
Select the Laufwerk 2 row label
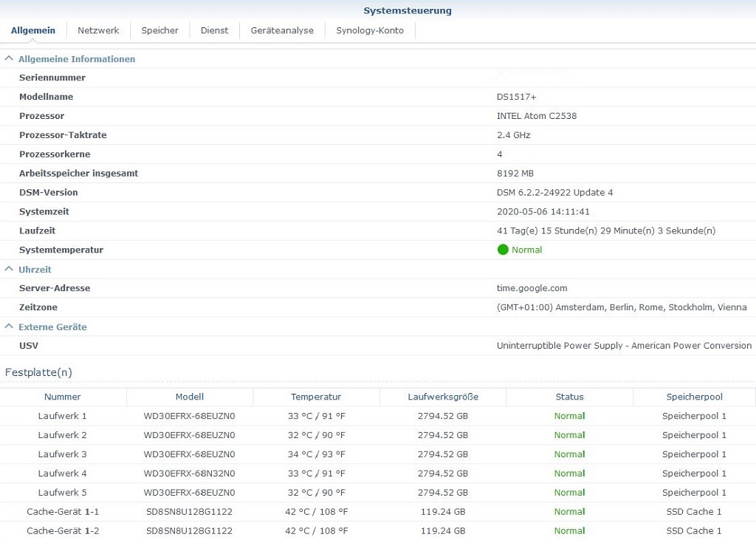point(62,435)
